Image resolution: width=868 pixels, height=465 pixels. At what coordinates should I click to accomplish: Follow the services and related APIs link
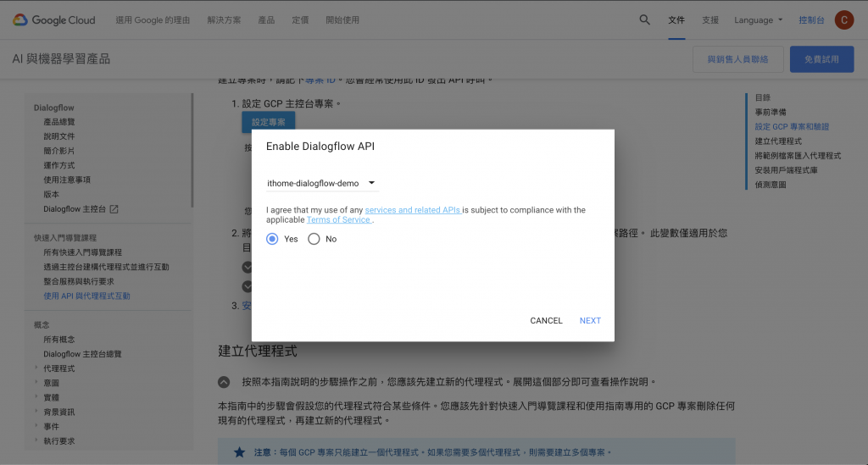[x=413, y=210]
